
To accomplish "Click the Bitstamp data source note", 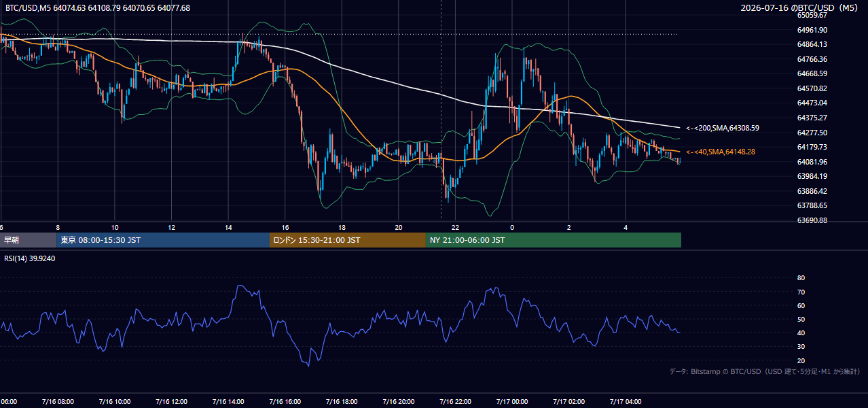I will coord(765,372).
